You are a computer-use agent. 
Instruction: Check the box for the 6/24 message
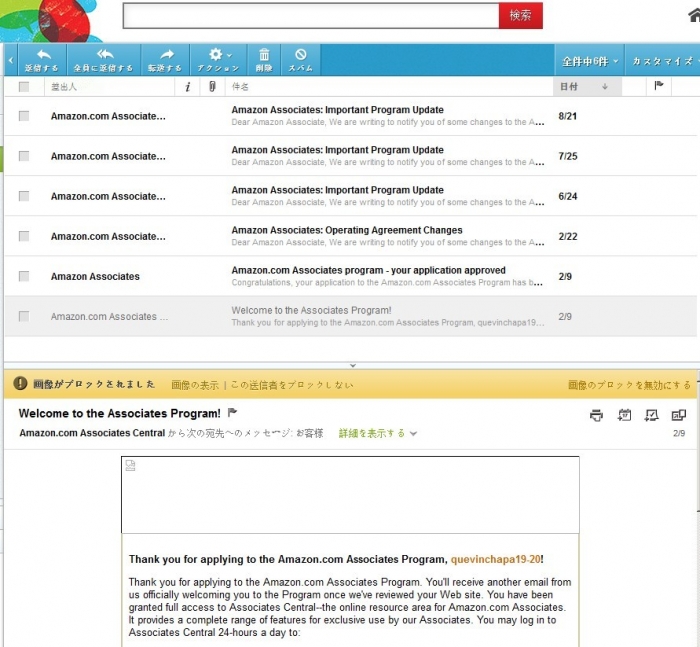click(x=24, y=196)
